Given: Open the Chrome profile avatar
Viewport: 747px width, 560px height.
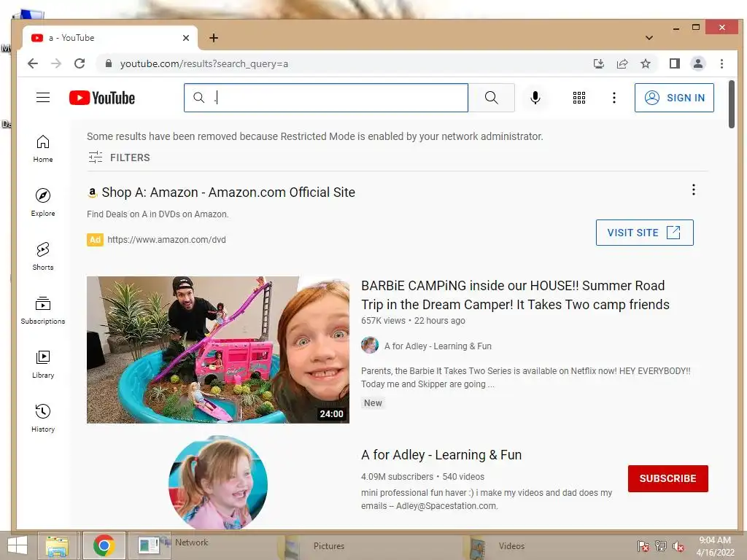Looking at the screenshot, I should [x=698, y=63].
